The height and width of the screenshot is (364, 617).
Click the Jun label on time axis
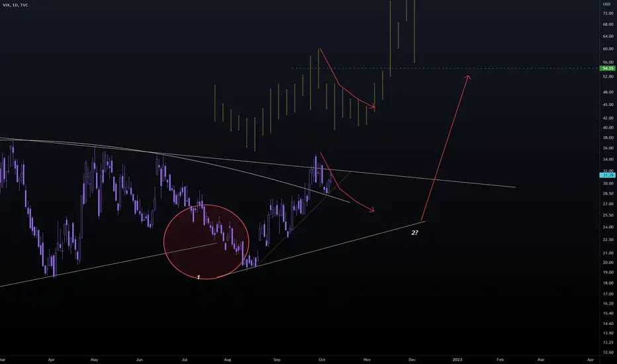click(x=139, y=359)
